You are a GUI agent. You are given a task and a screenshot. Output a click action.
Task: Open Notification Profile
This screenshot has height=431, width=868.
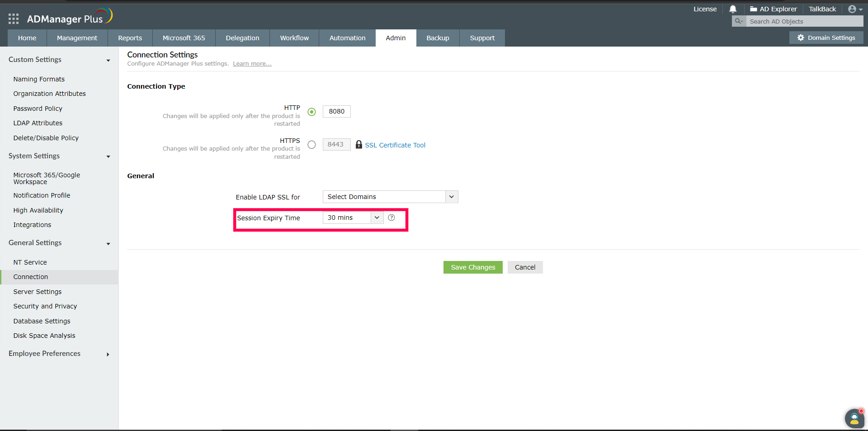click(x=42, y=195)
